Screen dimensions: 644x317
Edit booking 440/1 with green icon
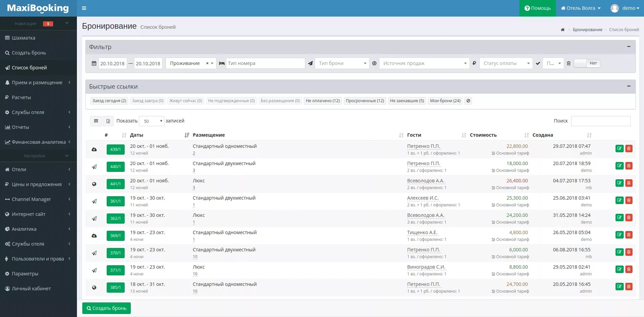pos(619,166)
